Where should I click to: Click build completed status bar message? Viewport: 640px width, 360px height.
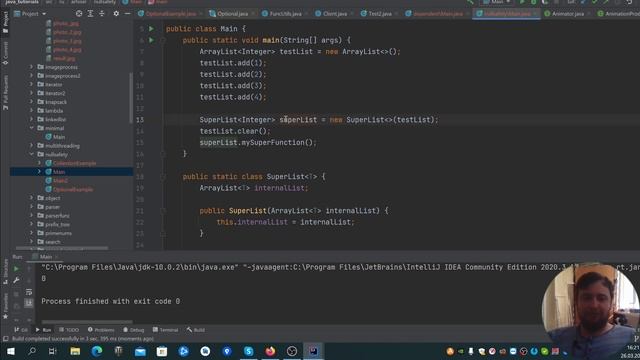[83, 339]
